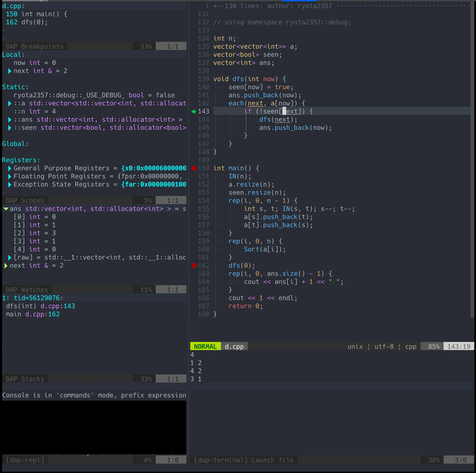
Task: Expand the ::seen vector<bool> variable
Action: 10,128
